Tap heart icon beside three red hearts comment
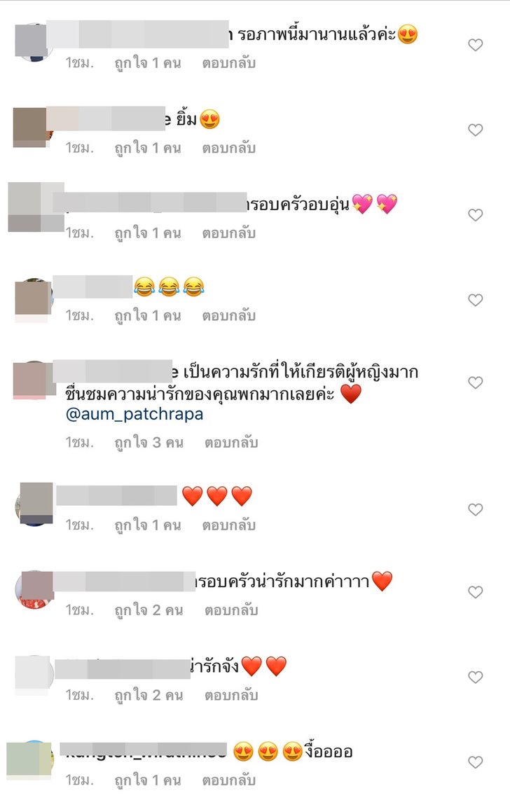 [x=475, y=509]
